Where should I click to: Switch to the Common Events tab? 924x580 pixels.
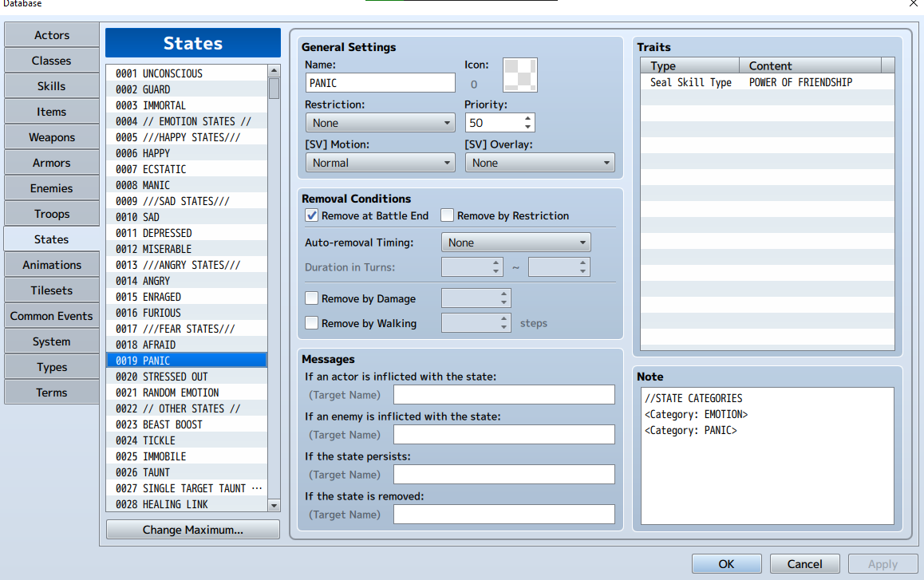tap(52, 316)
